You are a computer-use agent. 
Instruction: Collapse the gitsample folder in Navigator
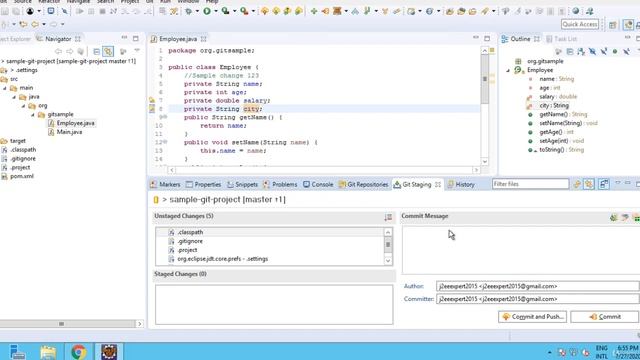click(33, 115)
